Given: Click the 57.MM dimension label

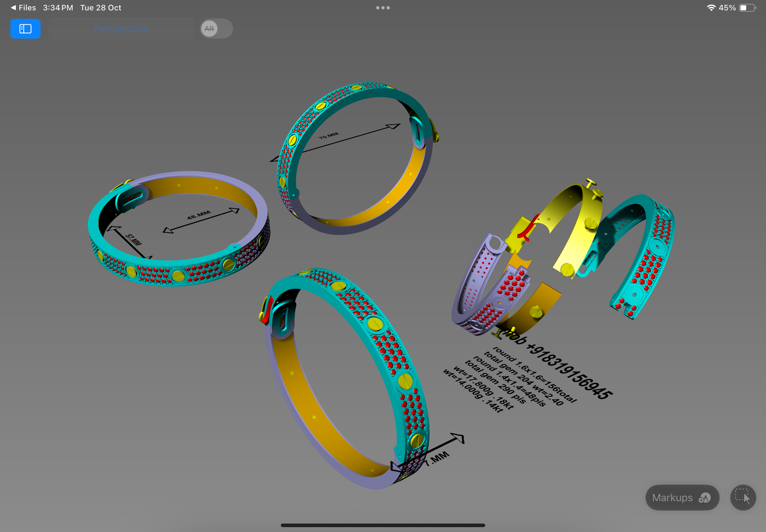Looking at the screenshot, I should pos(133,239).
